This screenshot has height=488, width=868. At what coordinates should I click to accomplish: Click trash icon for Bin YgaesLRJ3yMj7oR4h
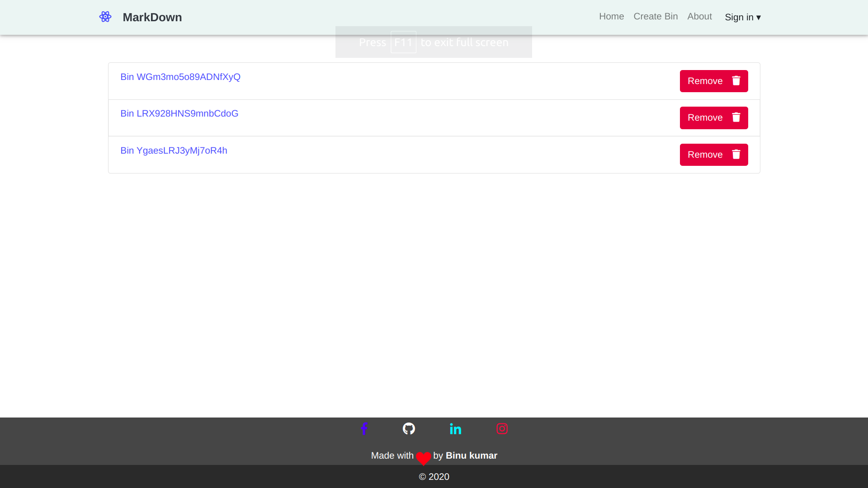click(736, 155)
